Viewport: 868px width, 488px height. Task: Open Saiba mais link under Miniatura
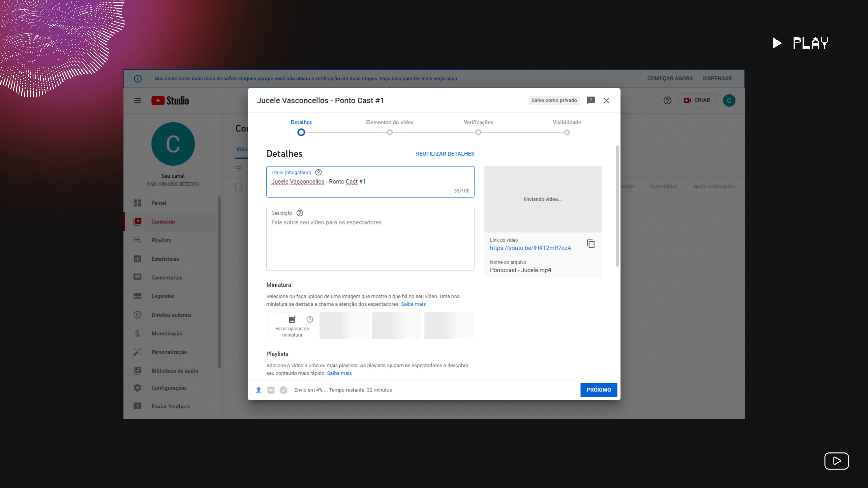coord(413,304)
